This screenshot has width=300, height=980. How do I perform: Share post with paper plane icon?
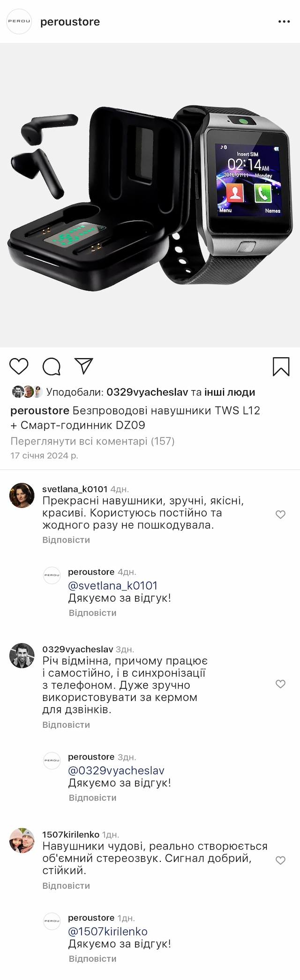pos(84,366)
